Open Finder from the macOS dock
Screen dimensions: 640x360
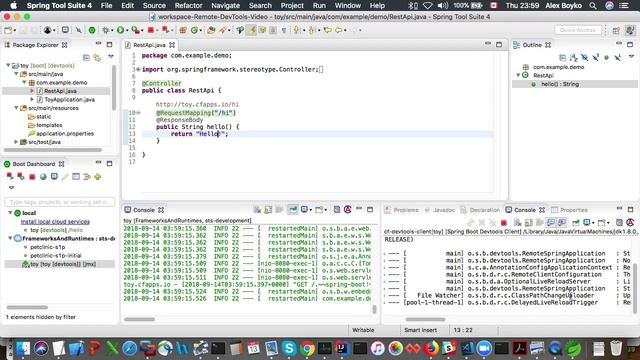23,348
